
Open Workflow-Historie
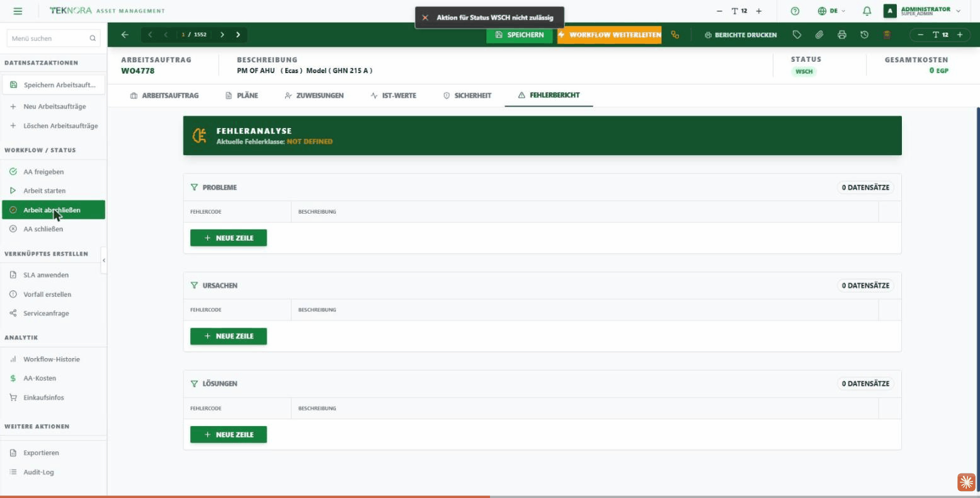[54, 359]
